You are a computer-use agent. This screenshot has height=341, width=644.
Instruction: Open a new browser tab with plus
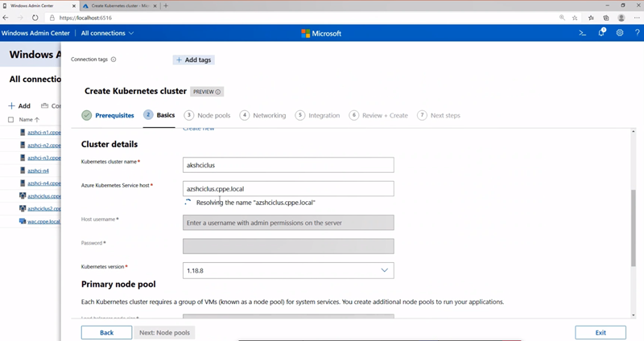[x=166, y=6]
